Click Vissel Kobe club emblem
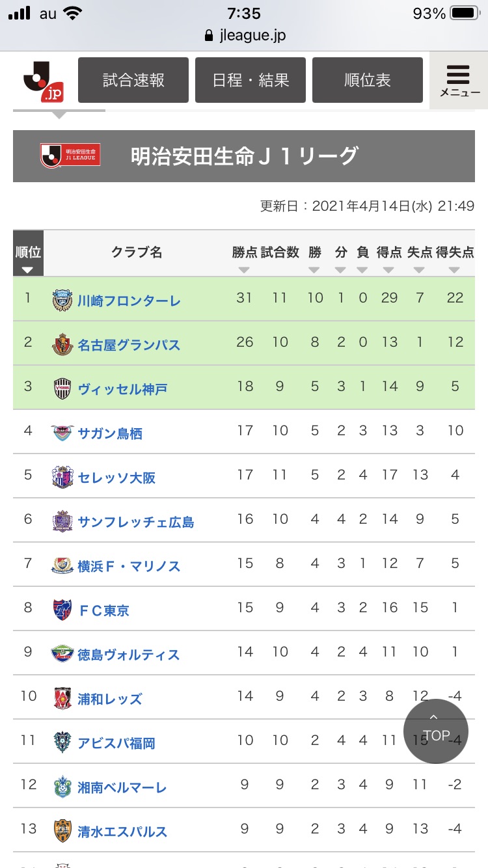The width and height of the screenshot is (488, 868). click(x=62, y=388)
